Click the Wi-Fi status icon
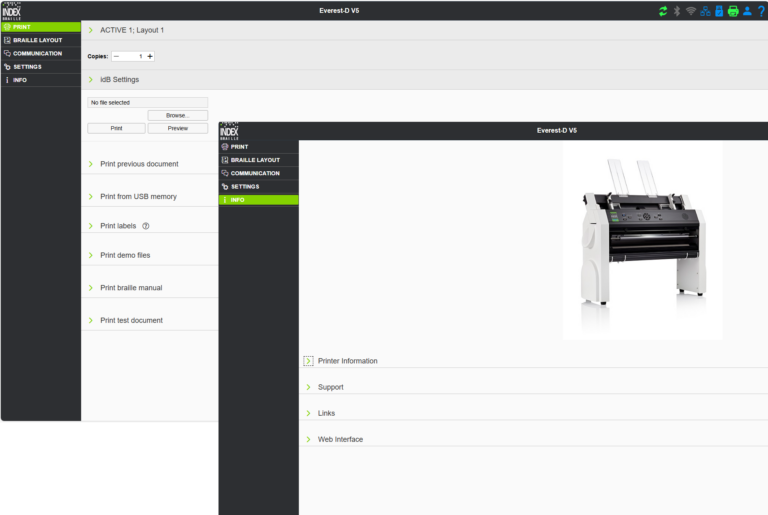 pyautogui.click(x=690, y=11)
